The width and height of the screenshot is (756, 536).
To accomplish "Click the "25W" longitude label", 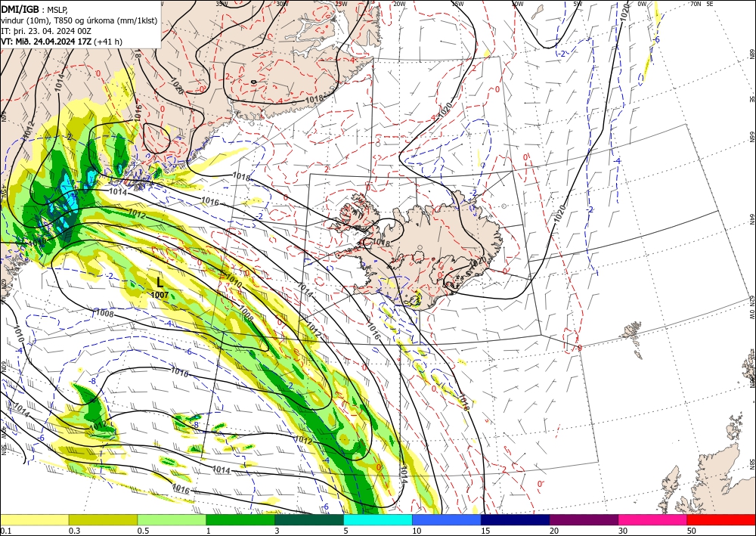I will [341, 3].
